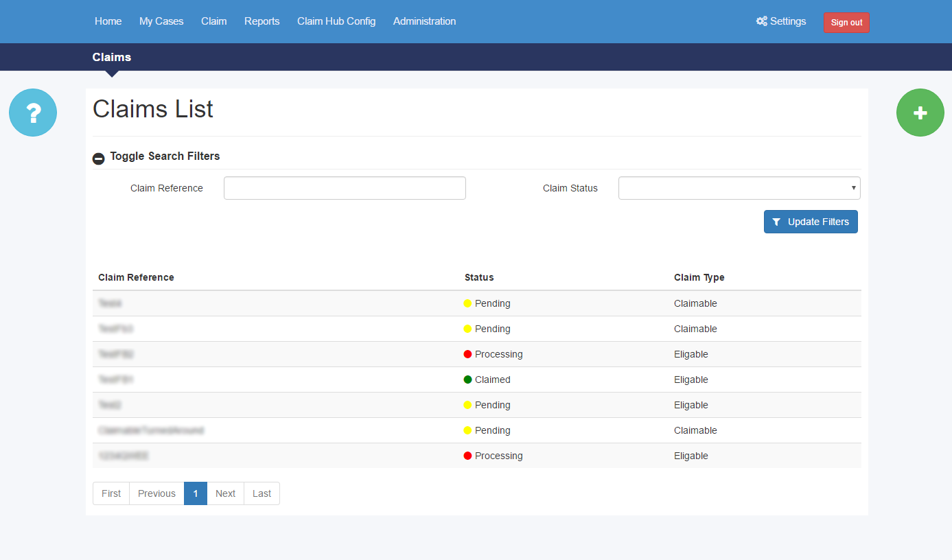
Task: Click the Claims List heading
Action: point(153,109)
